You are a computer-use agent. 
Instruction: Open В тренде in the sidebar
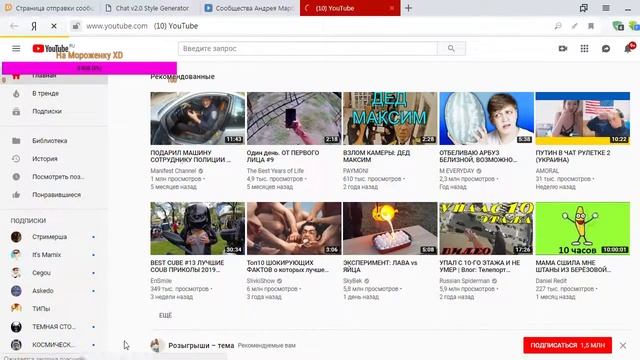coord(55,93)
